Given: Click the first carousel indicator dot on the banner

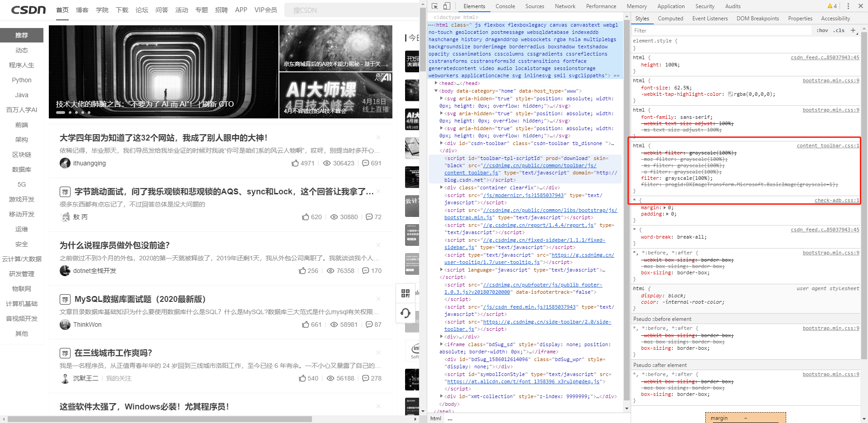Looking at the screenshot, I should pyautogui.click(x=61, y=113).
